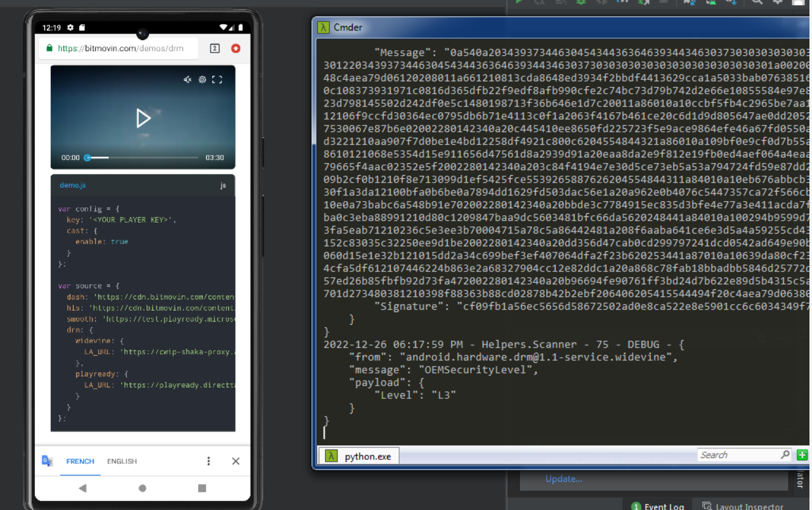Click the android.hardware.drm from line
The image size is (812, 510).
point(513,357)
